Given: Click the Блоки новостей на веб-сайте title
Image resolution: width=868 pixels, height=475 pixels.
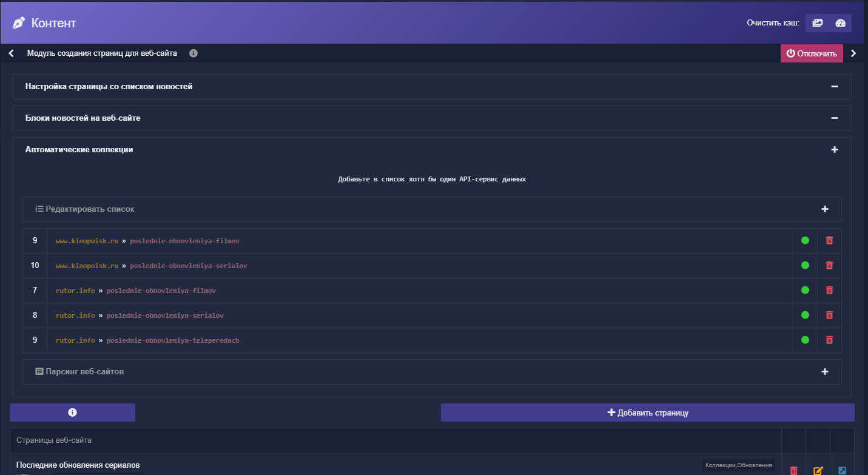Looking at the screenshot, I should [82, 118].
